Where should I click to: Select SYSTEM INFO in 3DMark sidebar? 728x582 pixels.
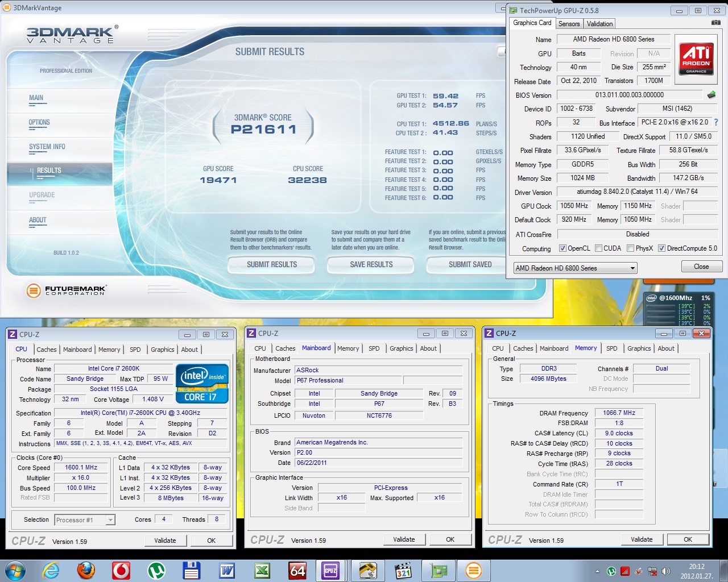[x=47, y=147]
